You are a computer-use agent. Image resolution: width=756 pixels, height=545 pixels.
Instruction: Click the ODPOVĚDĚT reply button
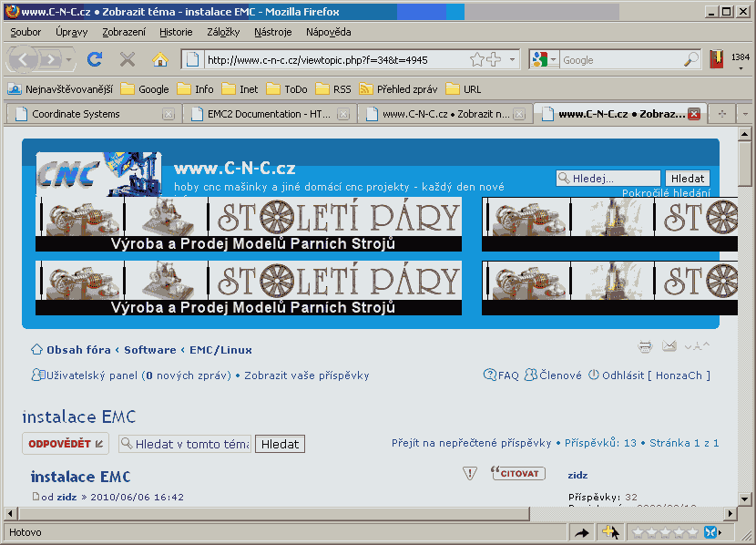click(x=64, y=444)
